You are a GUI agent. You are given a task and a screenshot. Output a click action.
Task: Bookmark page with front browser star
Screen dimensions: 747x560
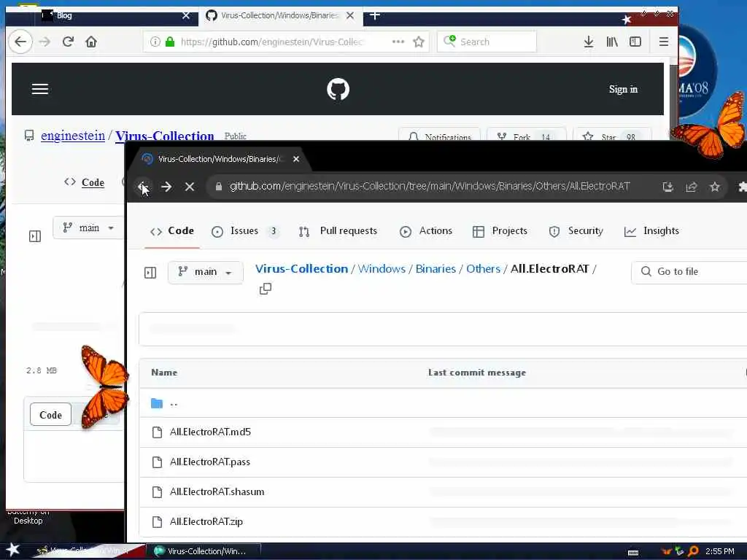(x=715, y=187)
